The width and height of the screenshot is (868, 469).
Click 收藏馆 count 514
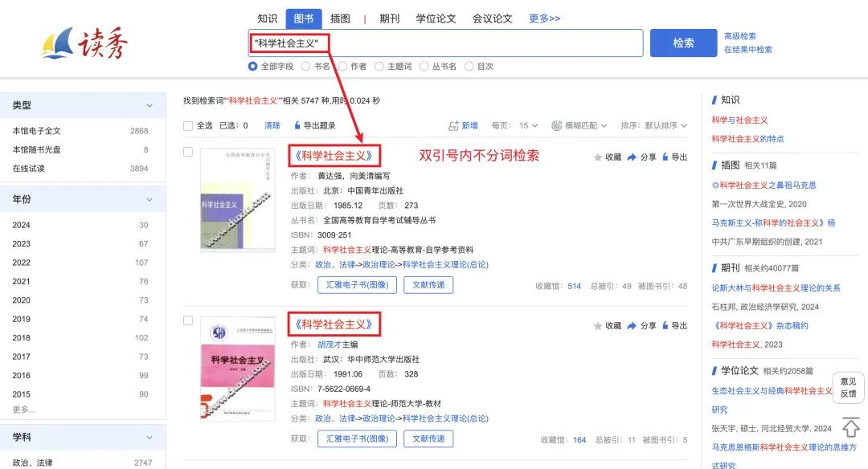(x=574, y=286)
